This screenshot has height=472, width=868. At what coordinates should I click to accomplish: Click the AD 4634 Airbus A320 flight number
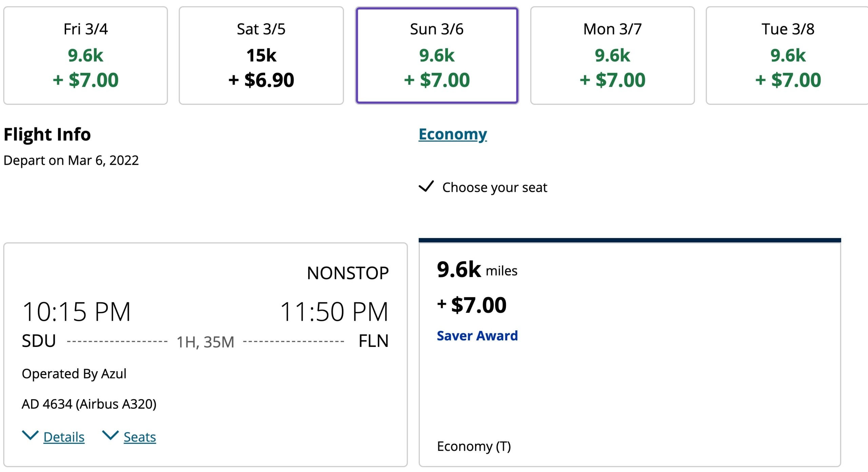pos(89,404)
